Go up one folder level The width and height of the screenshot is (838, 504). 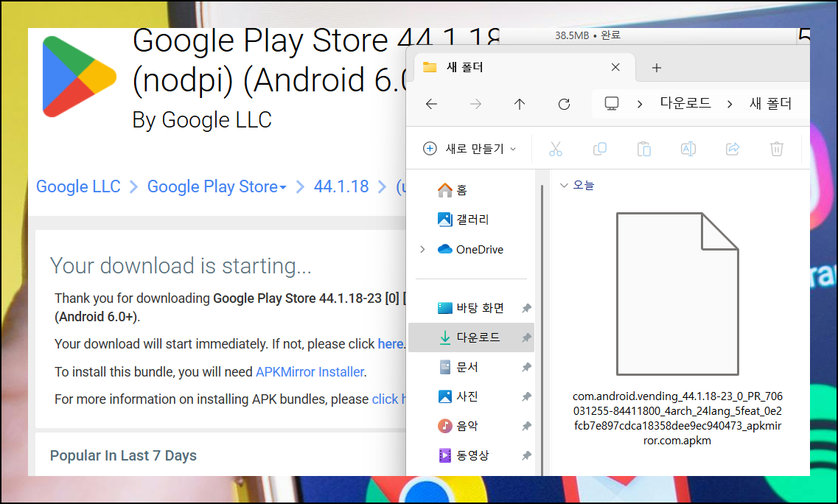point(520,104)
